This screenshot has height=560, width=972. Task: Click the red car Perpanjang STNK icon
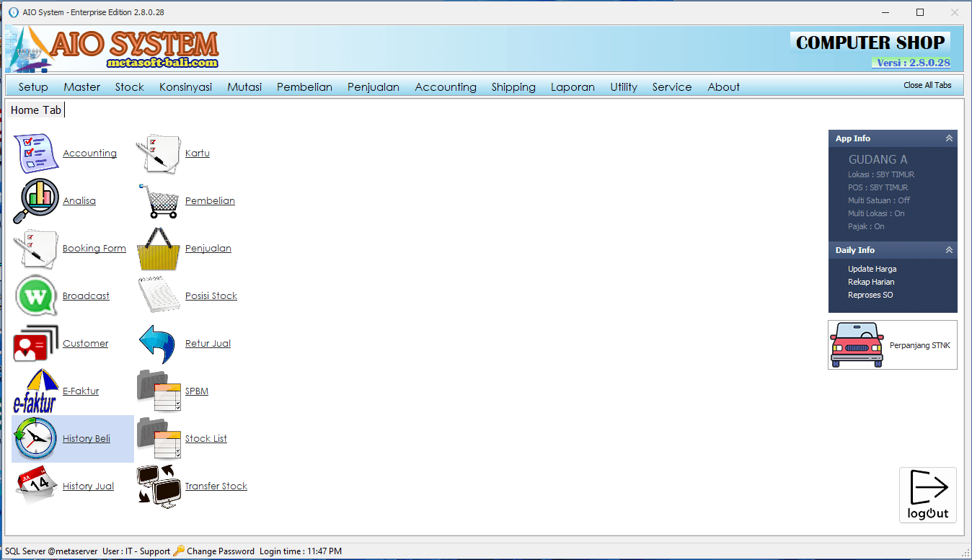tap(857, 345)
